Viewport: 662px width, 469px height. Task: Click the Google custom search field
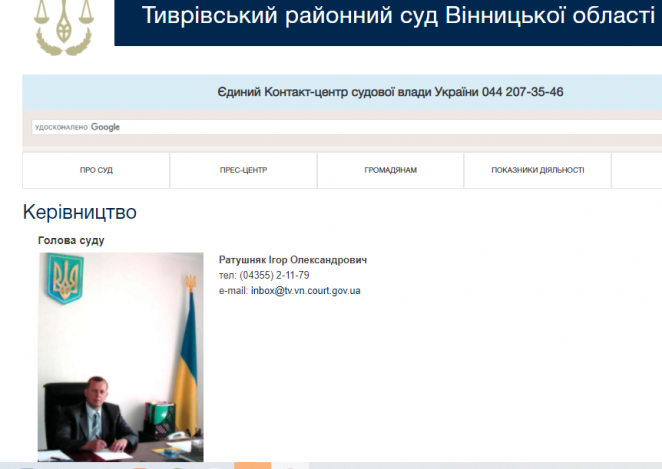(x=347, y=127)
